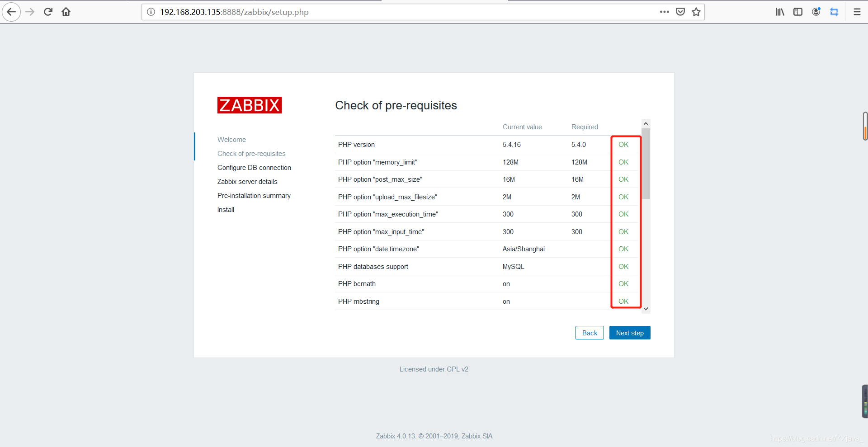Bookmark this page with the star icon
Screen dimensions: 868x447
click(696, 12)
